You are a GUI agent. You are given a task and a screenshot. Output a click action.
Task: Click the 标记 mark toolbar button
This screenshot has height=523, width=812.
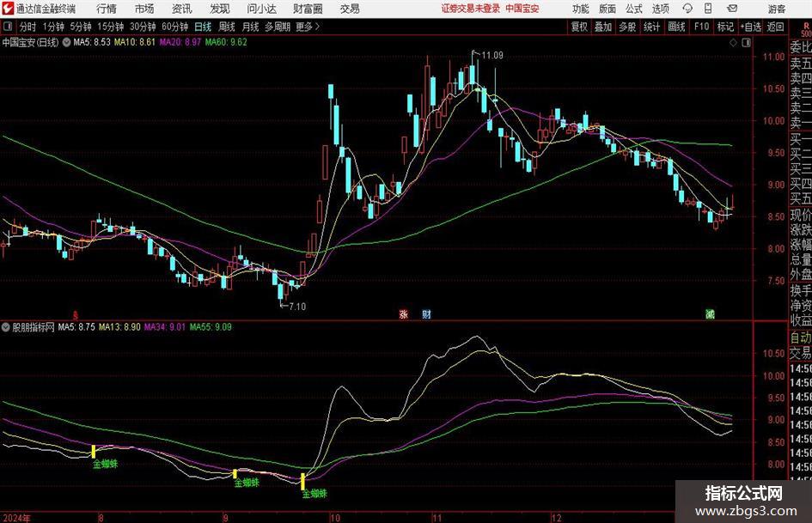tap(725, 27)
